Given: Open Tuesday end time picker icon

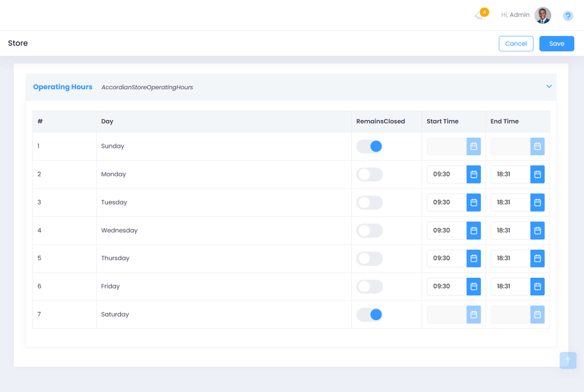Looking at the screenshot, I should point(537,202).
